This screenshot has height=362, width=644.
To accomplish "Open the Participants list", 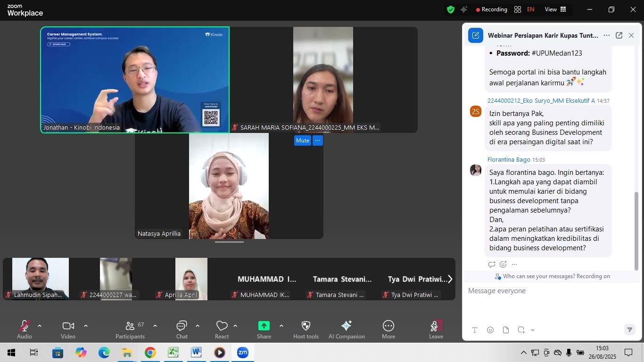I will pos(130,329).
